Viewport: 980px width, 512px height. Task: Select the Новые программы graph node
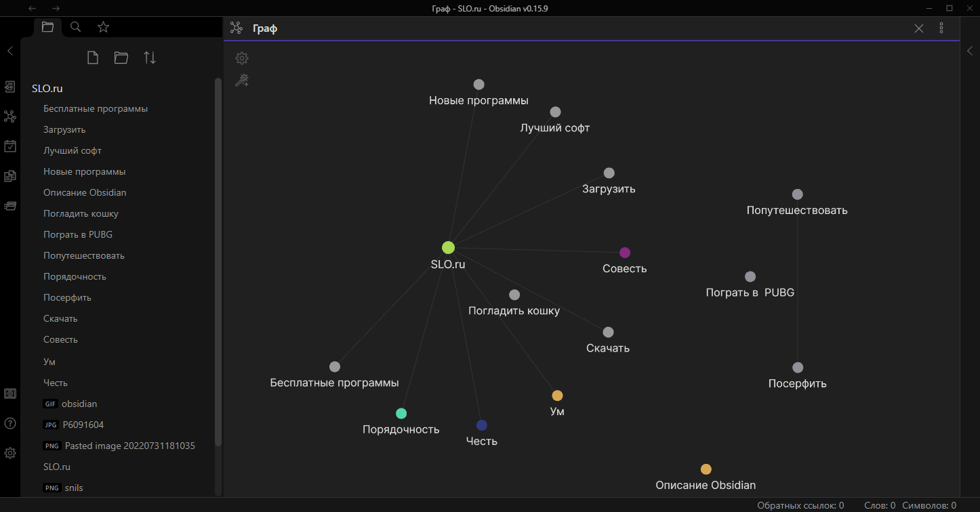[478, 85]
